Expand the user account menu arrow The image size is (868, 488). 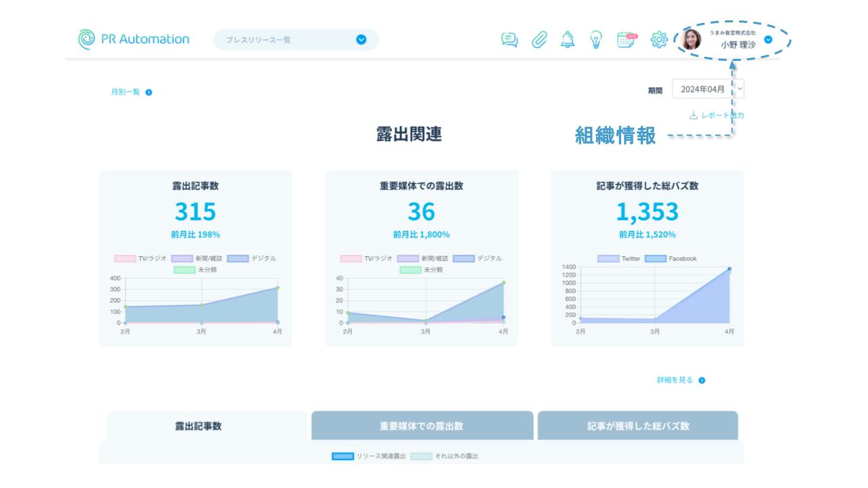[768, 40]
